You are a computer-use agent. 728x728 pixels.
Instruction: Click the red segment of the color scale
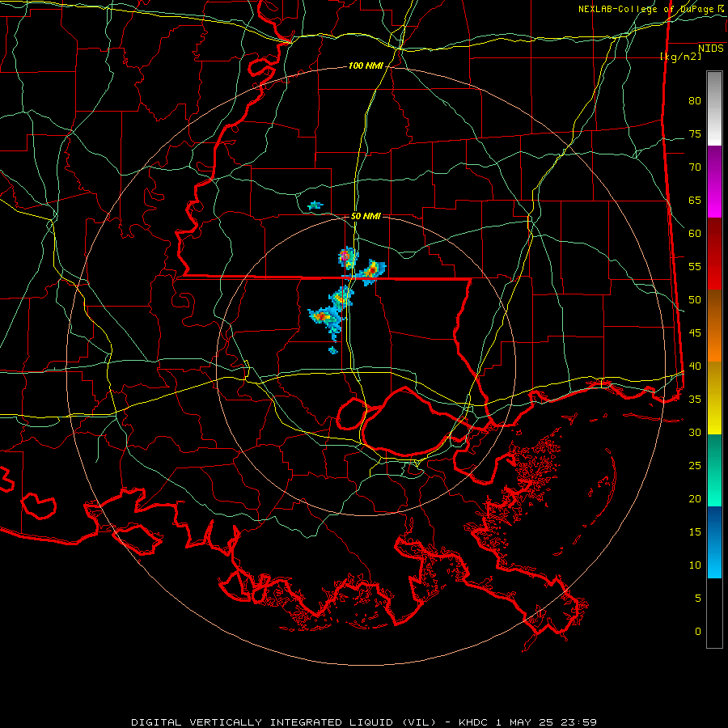click(x=714, y=254)
